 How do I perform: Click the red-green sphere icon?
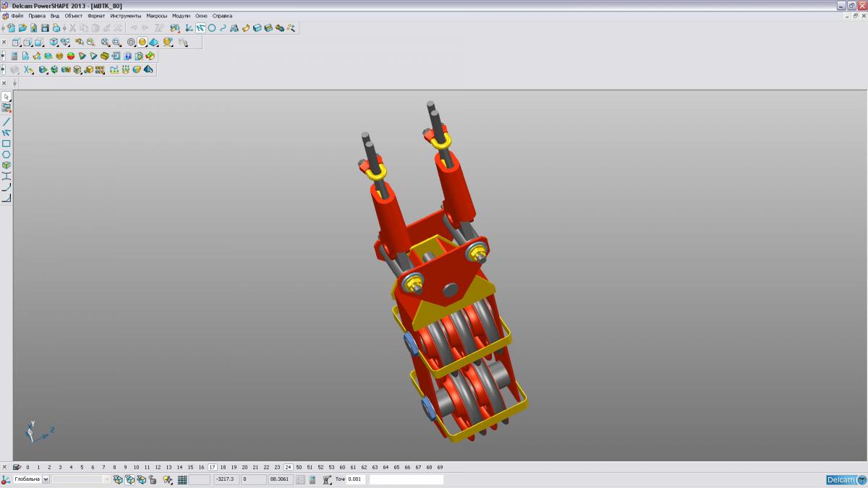pos(71,56)
